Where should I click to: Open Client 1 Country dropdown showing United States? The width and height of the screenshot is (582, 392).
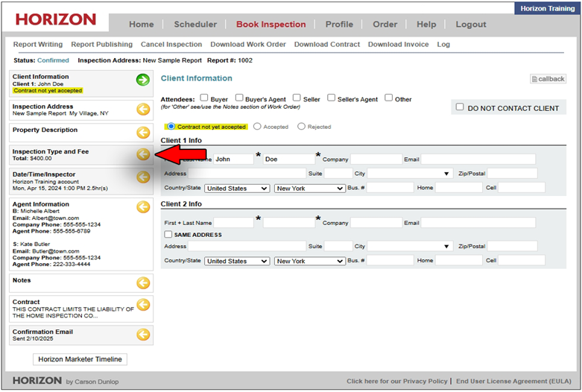237,189
